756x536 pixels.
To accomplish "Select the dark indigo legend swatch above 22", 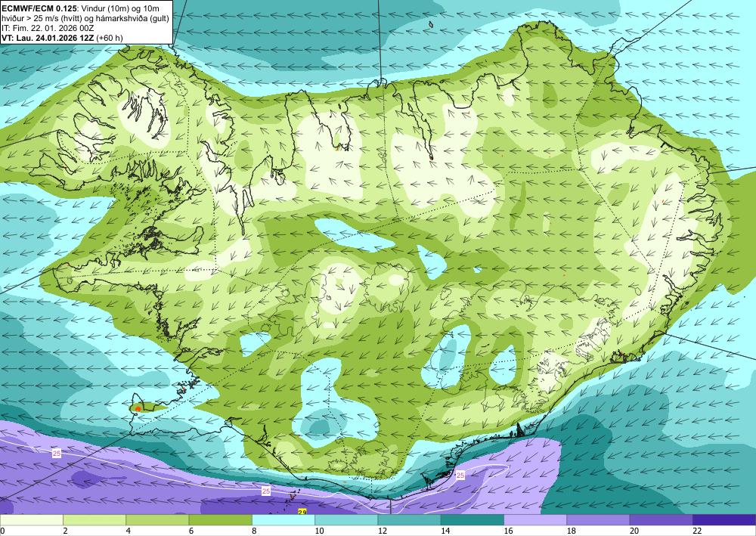I will point(724,519).
